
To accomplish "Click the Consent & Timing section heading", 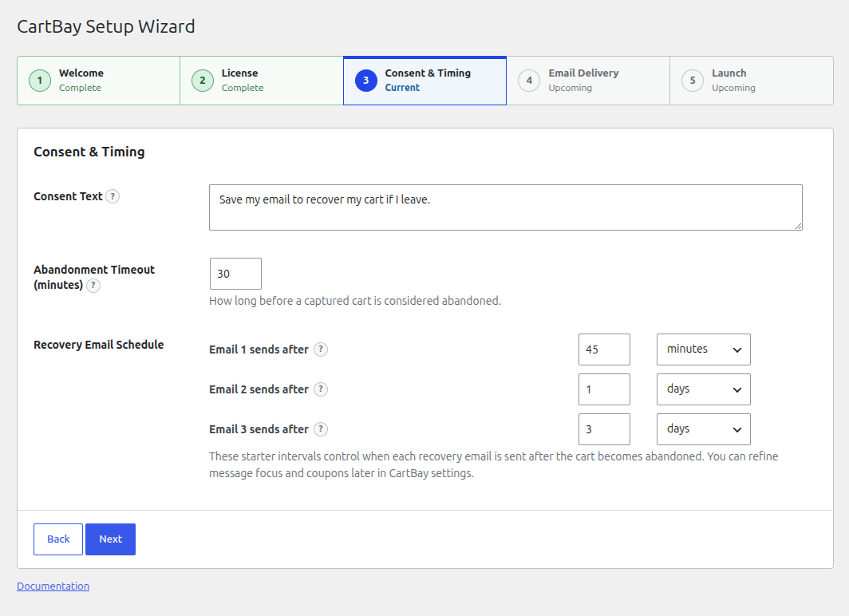I will (89, 152).
